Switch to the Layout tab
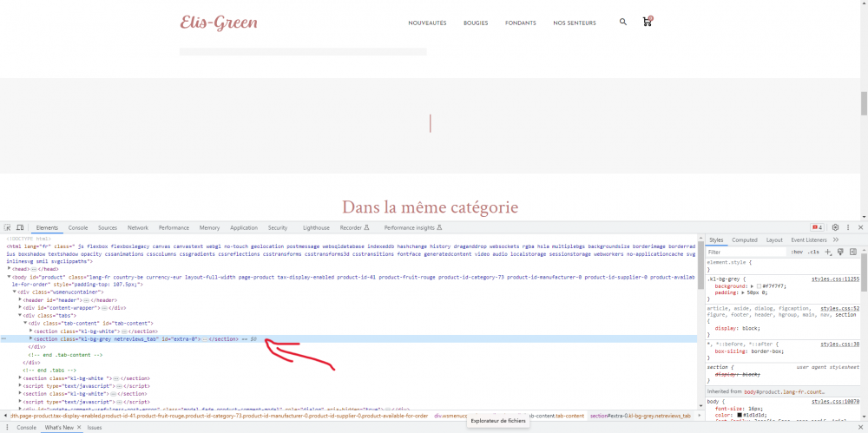This screenshot has width=868, height=433. (x=774, y=239)
